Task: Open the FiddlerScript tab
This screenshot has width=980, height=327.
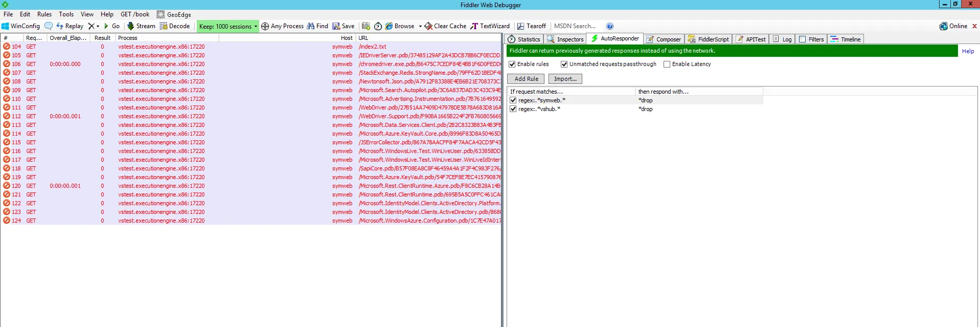Action: tap(709, 39)
